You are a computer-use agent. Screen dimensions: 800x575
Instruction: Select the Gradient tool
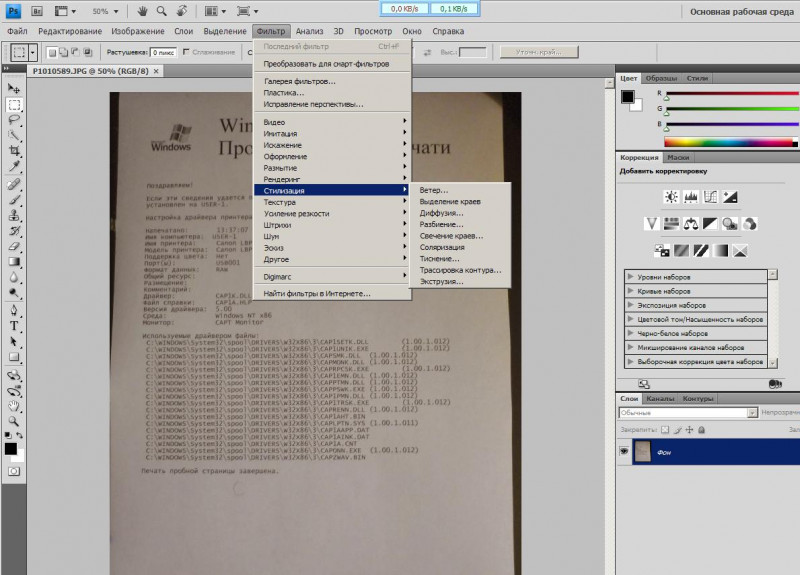(x=14, y=262)
